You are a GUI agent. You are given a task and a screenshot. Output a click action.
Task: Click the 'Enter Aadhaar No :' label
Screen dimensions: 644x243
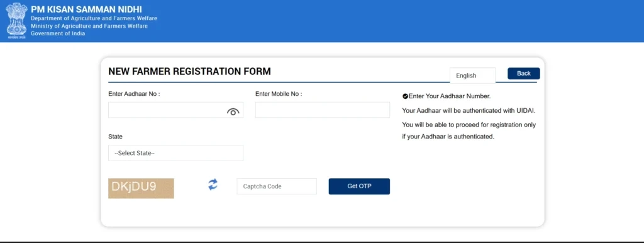coord(134,94)
